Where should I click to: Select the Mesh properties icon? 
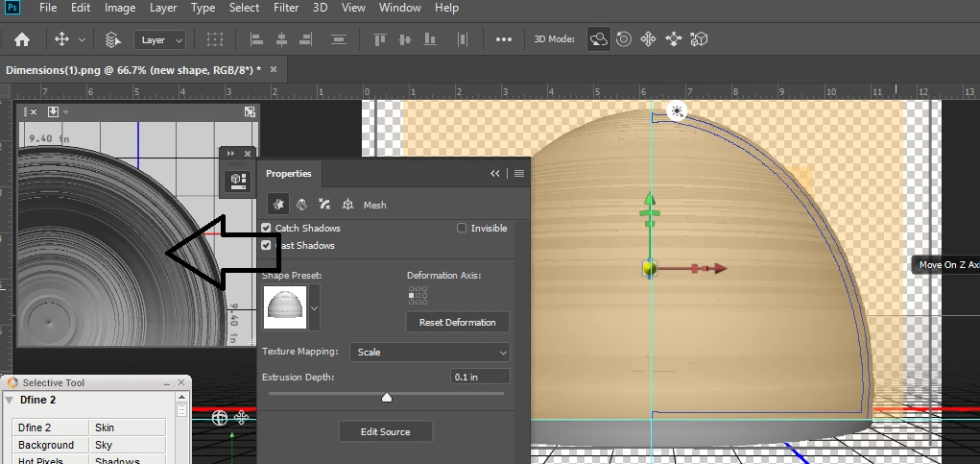(278, 205)
